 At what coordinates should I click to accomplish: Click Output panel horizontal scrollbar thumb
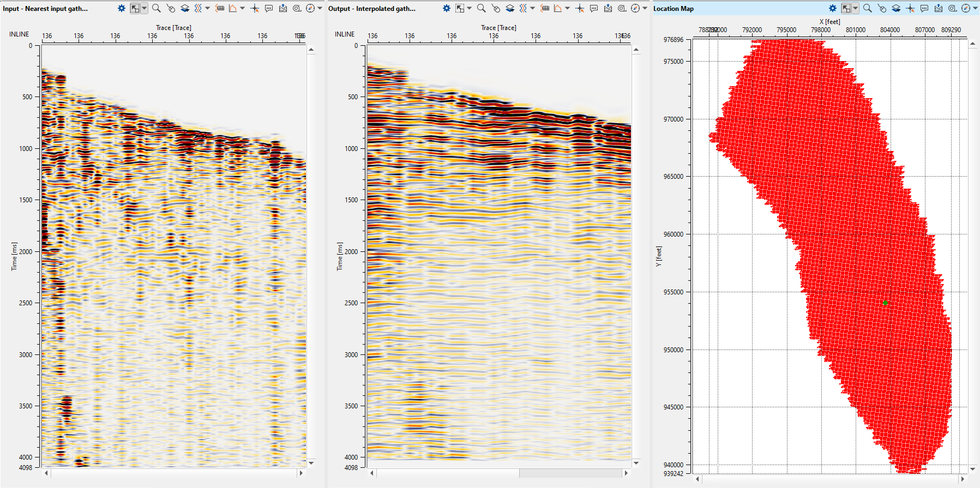[x=570, y=473]
